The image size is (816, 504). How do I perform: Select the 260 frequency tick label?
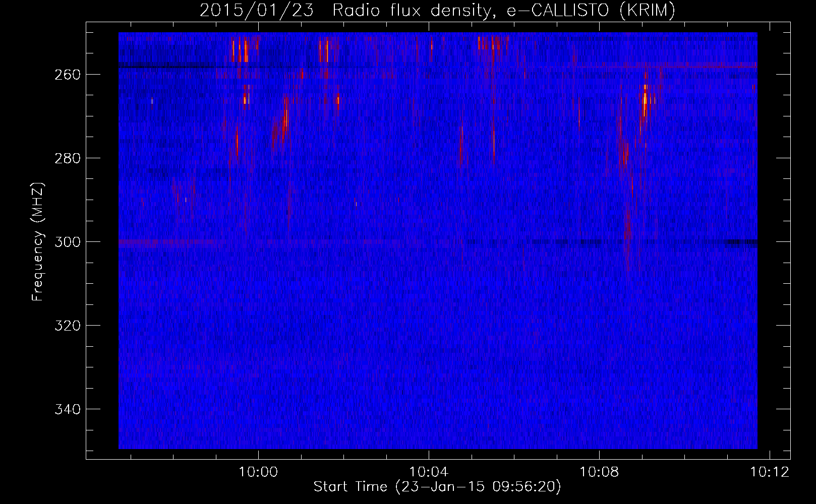click(67, 75)
